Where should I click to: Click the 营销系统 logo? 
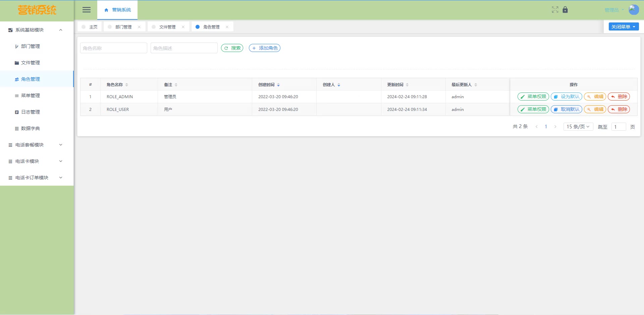[37, 10]
